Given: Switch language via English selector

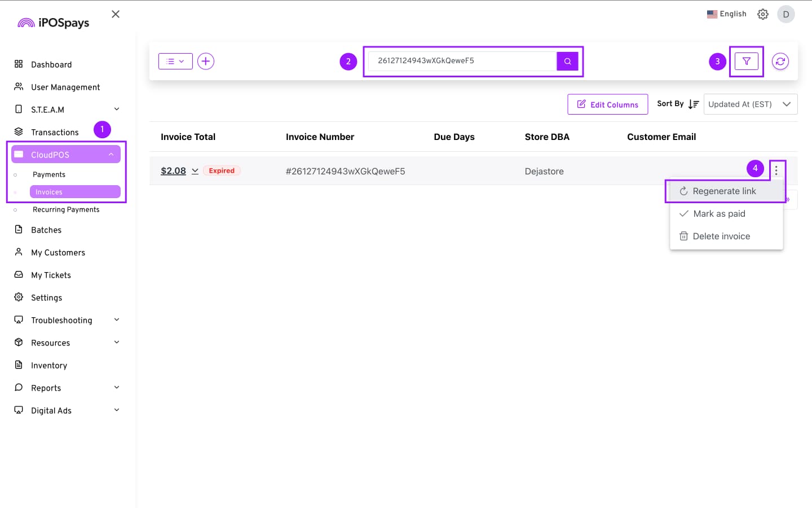Looking at the screenshot, I should 726,14.
